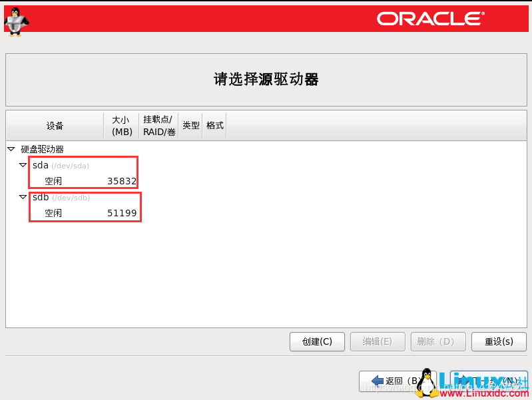Image resolution: width=532 pixels, height=400 pixels.
Task: Click the 格式 column header
Action: click(214, 126)
